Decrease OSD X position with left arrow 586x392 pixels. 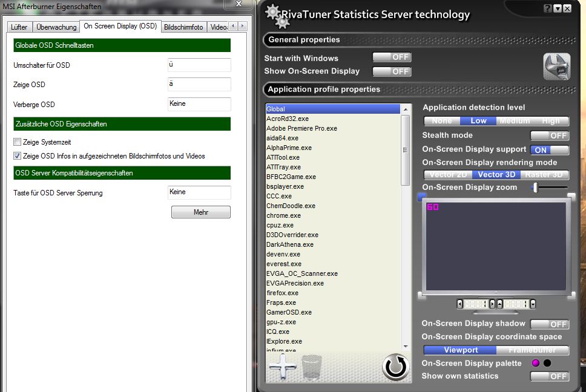(459, 304)
